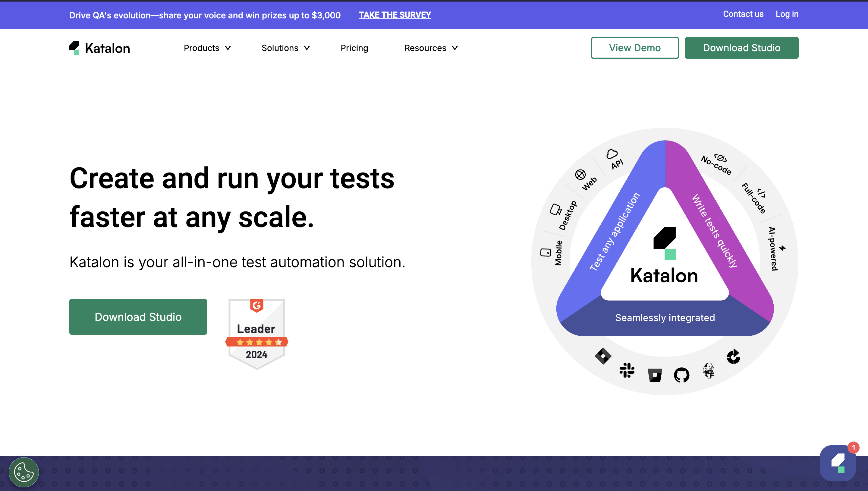This screenshot has width=868, height=491.
Task: Click the green Download Studio hero button
Action: click(x=138, y=317)
